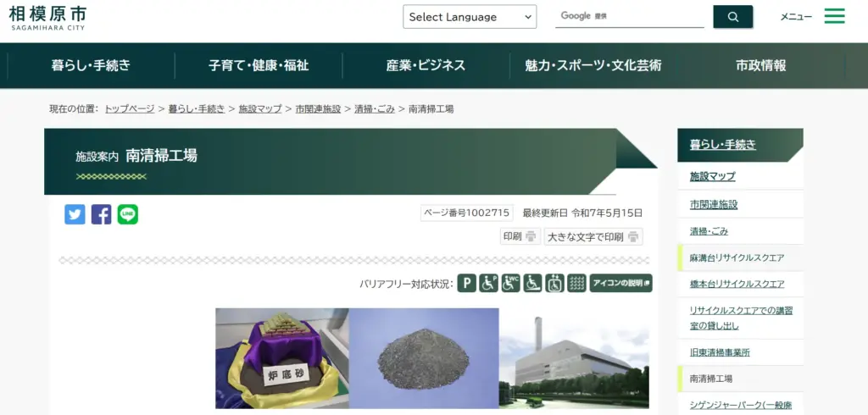Viewport: 868px width, 415px height.
Task: Click the Facebook share icon
Action: [101, 214]
